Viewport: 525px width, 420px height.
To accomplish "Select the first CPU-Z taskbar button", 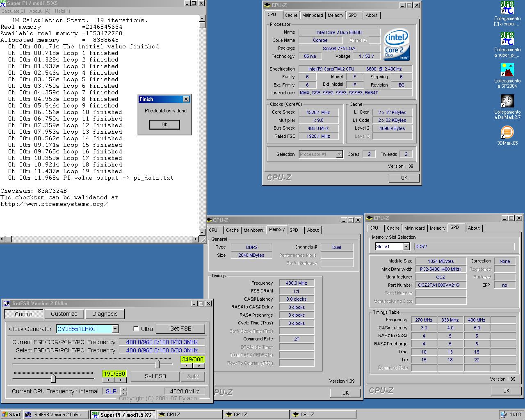I will click(x=189, y=415).
